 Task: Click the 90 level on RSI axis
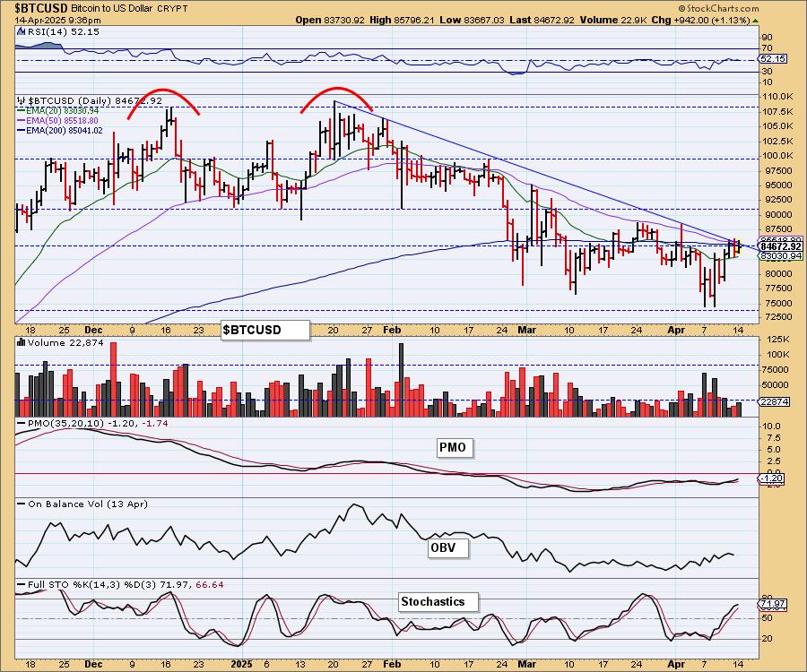tap(767, 37)
